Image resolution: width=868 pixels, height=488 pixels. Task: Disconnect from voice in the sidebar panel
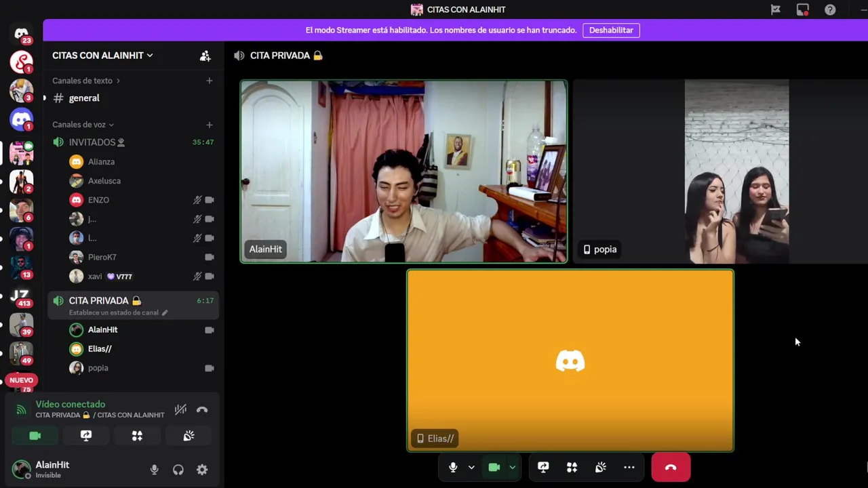pyautogui.click(x=202, y=409)
